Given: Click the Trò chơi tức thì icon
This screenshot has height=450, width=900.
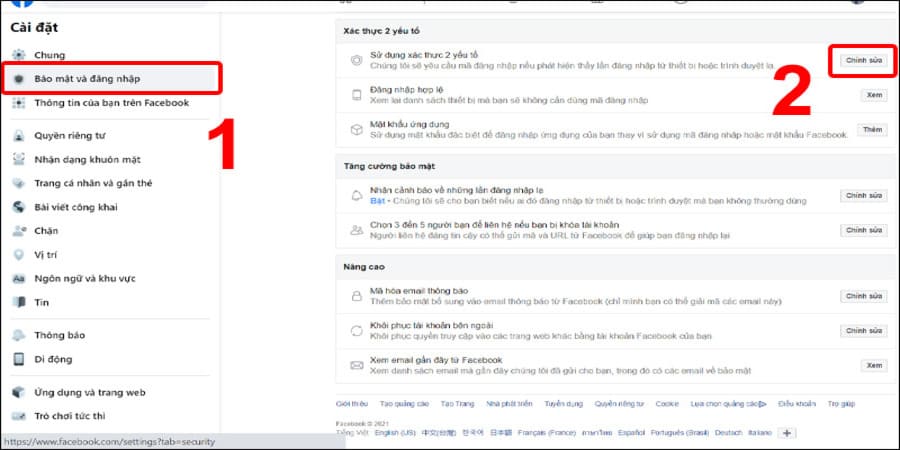Looking at the screenshot, I should pos(19,416).
